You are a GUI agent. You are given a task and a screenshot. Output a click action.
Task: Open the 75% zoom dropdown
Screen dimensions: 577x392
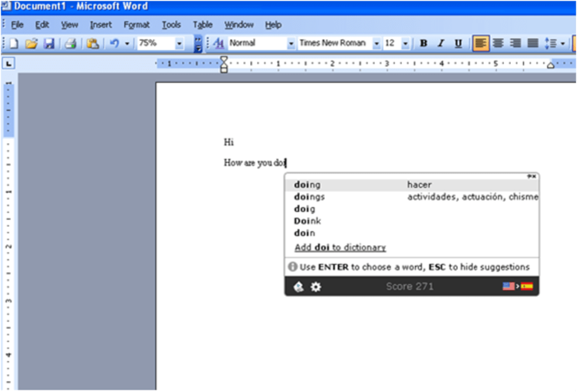179,44
